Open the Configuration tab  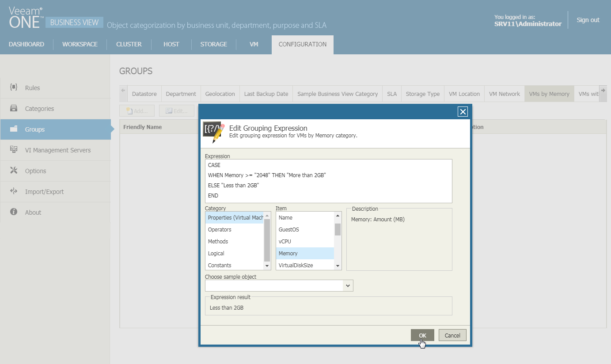(303, 44)
